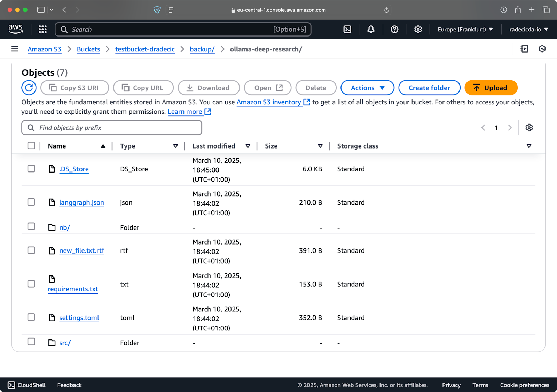The height and width of the screenshot is (392, 557).
Task: Refresh the objects list
Action: tap(29, 88)
